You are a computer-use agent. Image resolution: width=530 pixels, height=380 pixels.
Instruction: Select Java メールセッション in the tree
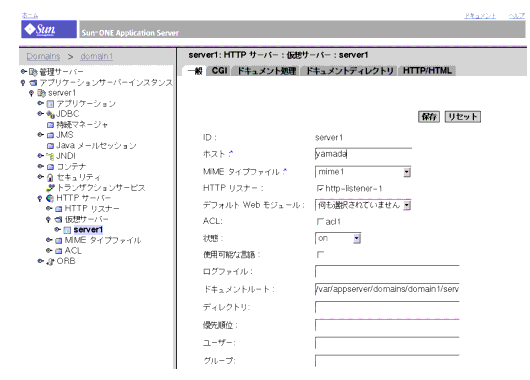[96, 146]
